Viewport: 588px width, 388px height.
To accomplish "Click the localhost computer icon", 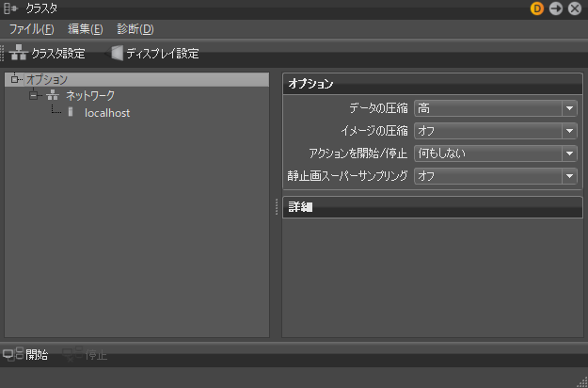I will point(71,112).
